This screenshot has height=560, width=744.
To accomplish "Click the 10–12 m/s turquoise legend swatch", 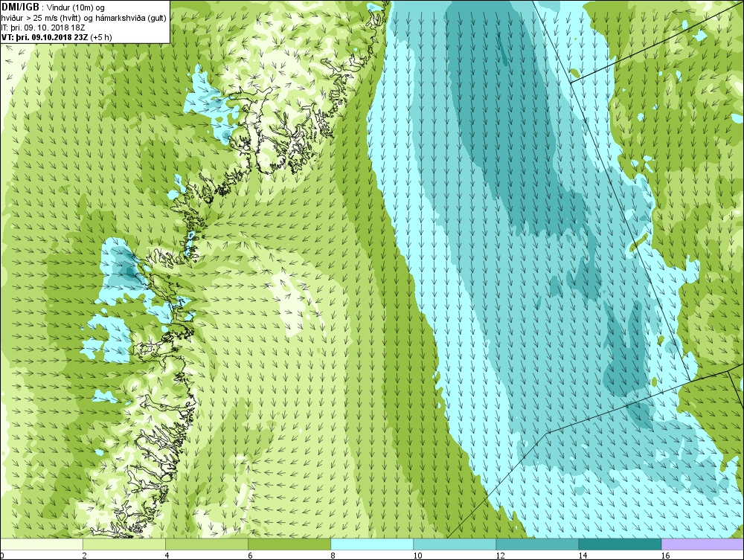I will point(455,544).
